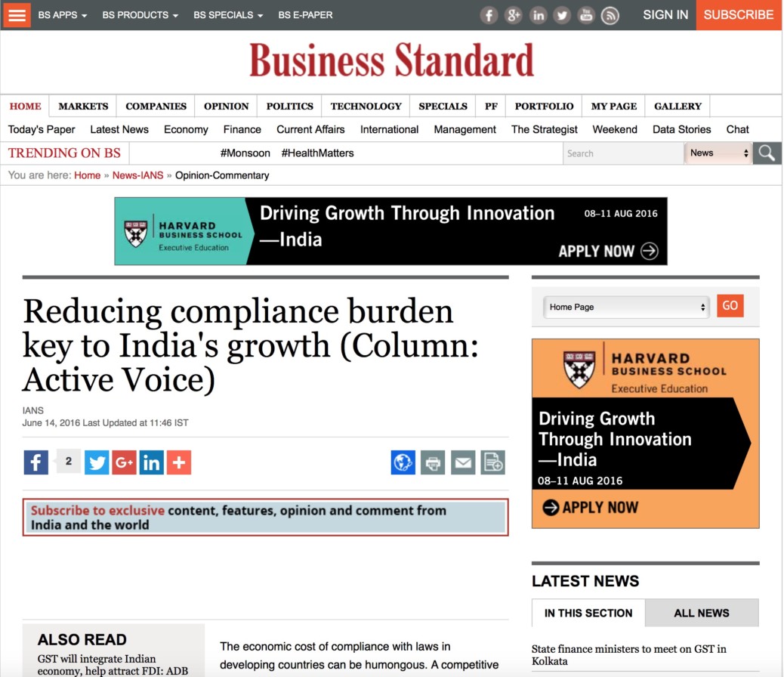Open Latest News submenu link

coord(119,130)
